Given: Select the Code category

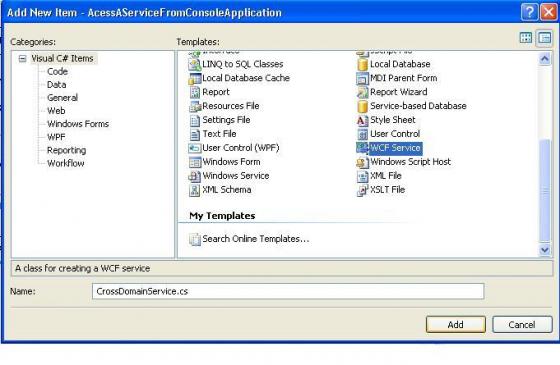Looking at the screenshot, I should (x=57, y=71).
